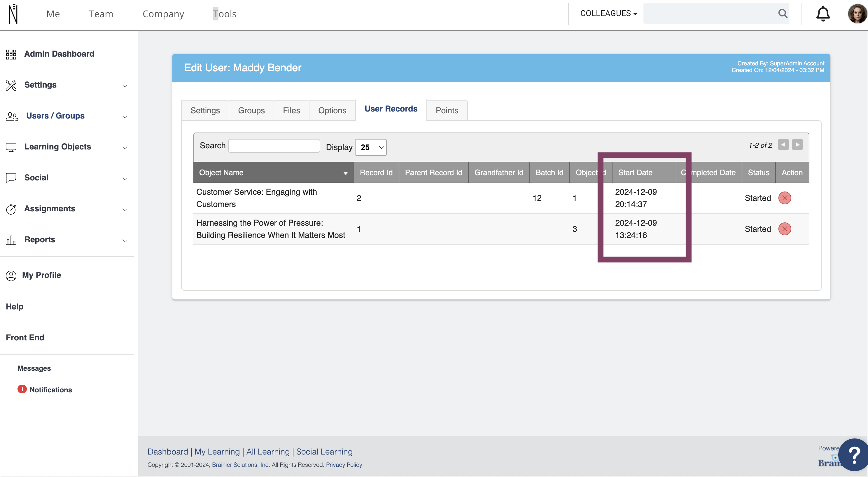
Task: Open My Profile link
Action: tap(41, 275)
